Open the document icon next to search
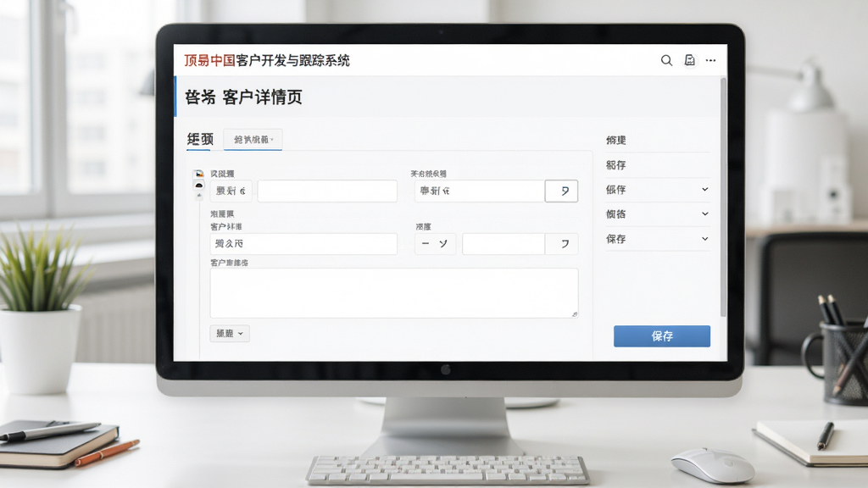868x488 pixels. pyautogui.click(x=690, y=60)
